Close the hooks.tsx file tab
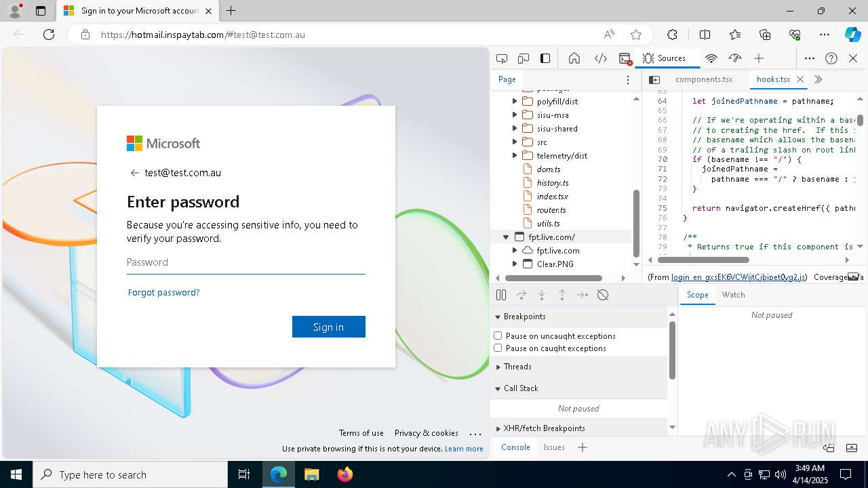Screen dimensions: 868x488 click(x=800, y=79)
